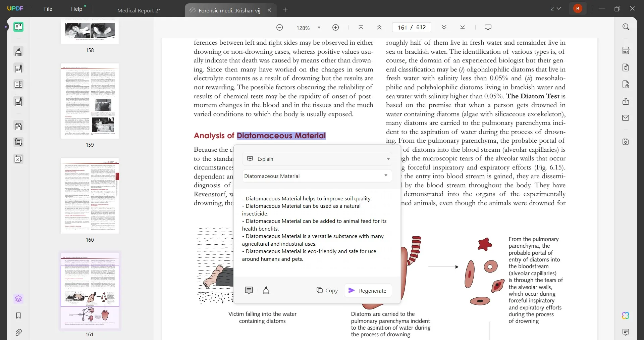Open the Attachments paperclip icon
Viewport: 644px width, 340px height.
pyautogui.click(x=18, y=332)
